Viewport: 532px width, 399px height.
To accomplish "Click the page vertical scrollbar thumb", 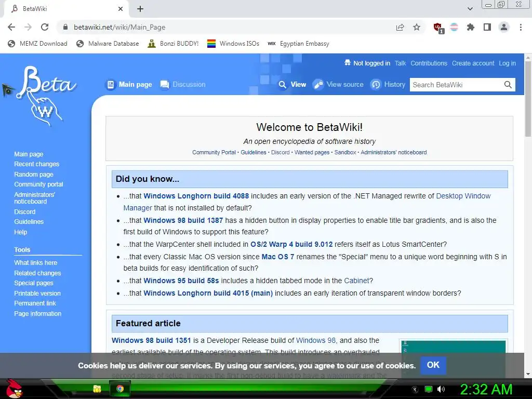I will point(528,99).
